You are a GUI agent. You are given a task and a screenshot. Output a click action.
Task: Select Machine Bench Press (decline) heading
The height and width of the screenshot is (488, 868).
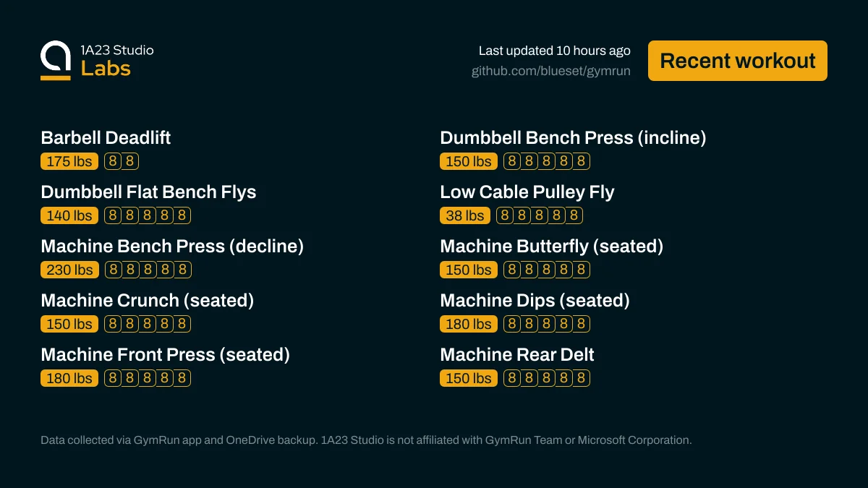click(172, 247)
